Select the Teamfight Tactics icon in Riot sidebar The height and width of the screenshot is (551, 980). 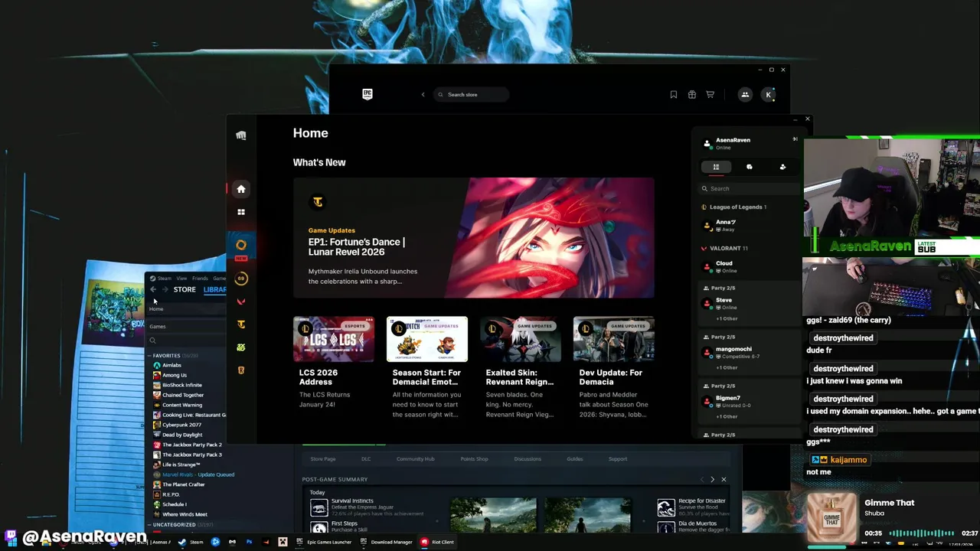(241, 324)
